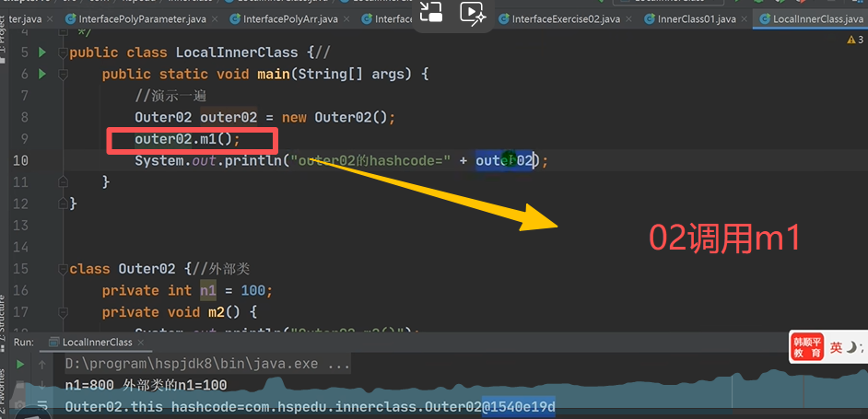Click 'private void m2()' declaration
The height and width of the screenshot is (419, 868).
171,312
